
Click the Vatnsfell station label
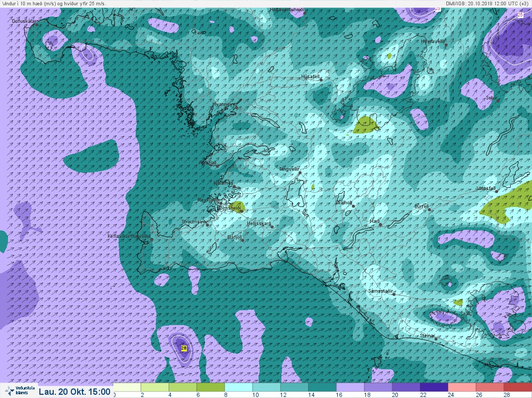486,188
